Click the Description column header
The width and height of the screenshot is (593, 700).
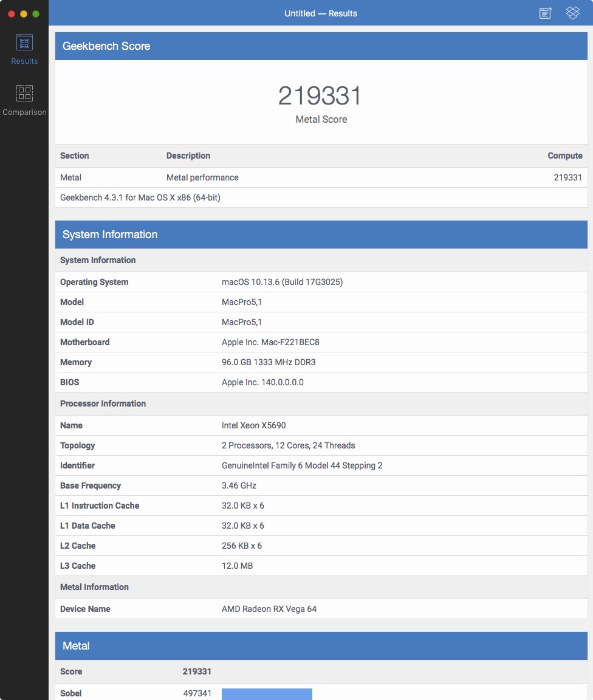click(188, 156)
